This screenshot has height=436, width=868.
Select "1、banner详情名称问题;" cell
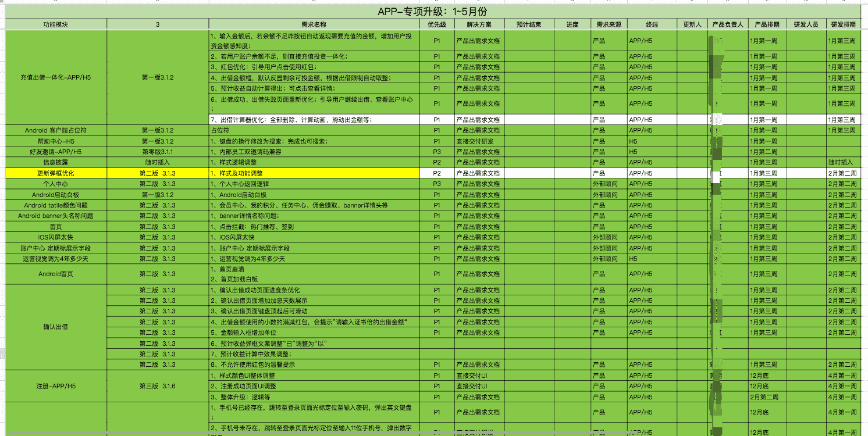pyautogui.click(x=314, y=216)
